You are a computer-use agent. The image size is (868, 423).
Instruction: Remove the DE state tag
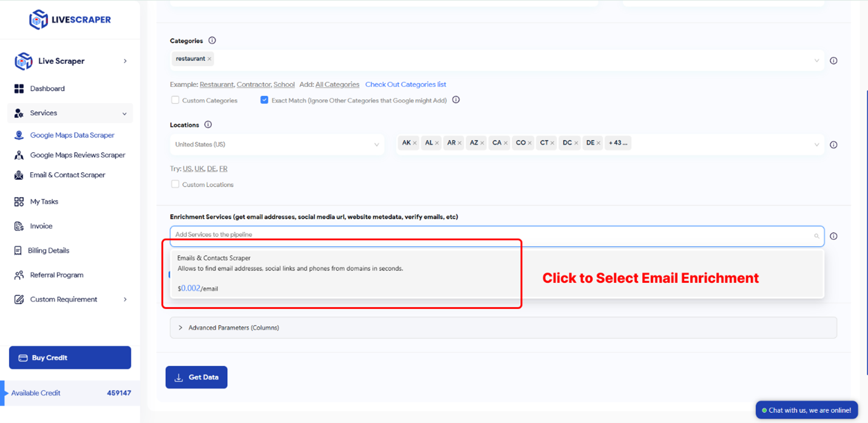(x=598, y=143)
